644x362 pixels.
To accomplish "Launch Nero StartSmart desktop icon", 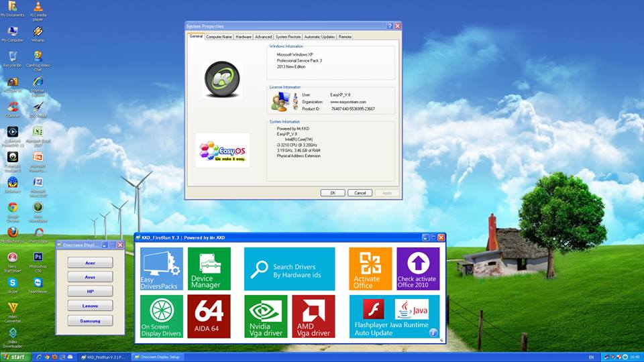I will coord(12,262).
